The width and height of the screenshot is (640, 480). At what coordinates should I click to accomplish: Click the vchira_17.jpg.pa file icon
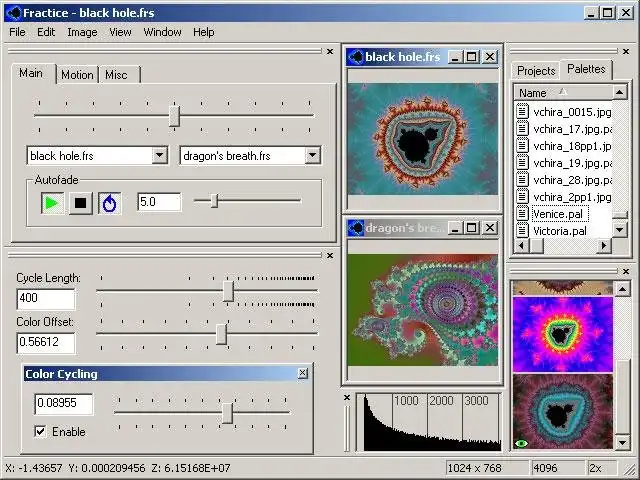click(x=522, y=129)
